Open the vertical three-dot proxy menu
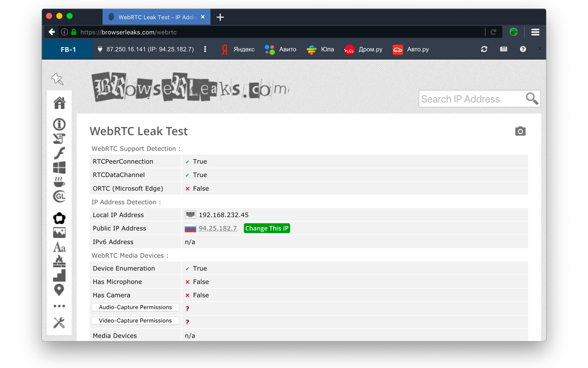This screenshot has height=368, width=588. point(205,49)
